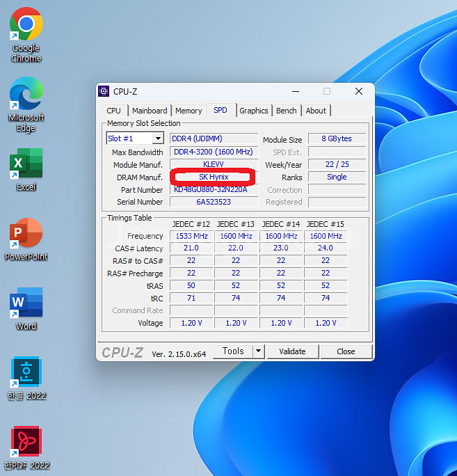Click CAS# Latency value 23.0
This screenshot has height=476, width=457.
click(x=281, y=248)
